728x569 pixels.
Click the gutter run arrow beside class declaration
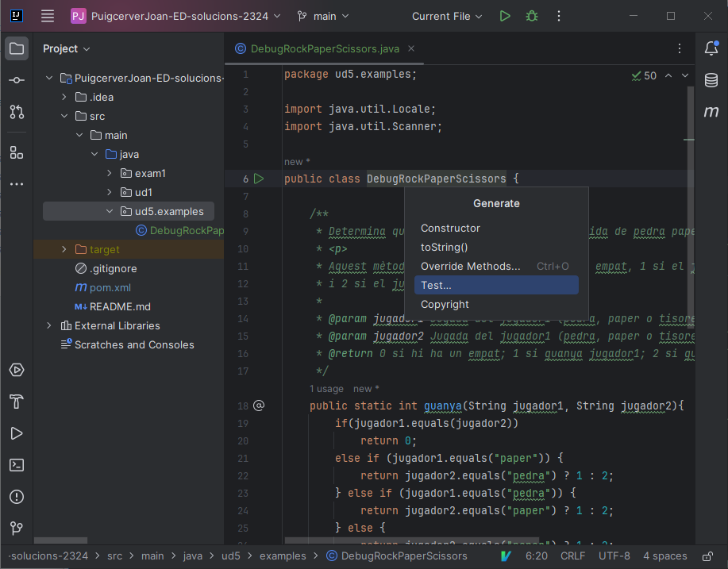pyautogui.click(x=258, y=179)
